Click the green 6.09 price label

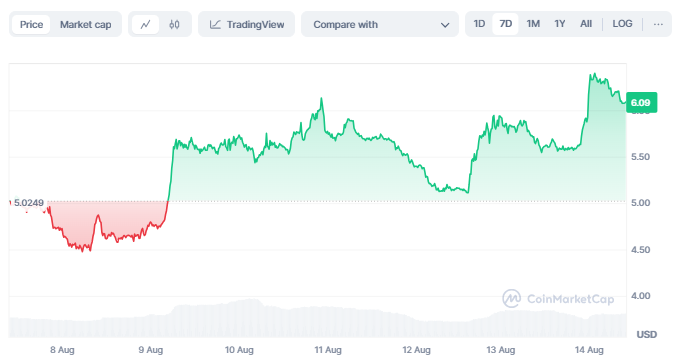pos(641,102)
